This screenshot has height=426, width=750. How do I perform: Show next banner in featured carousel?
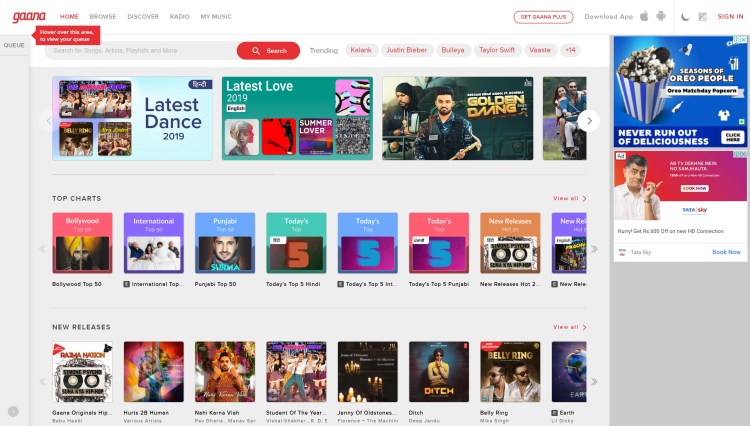point(589,121)
